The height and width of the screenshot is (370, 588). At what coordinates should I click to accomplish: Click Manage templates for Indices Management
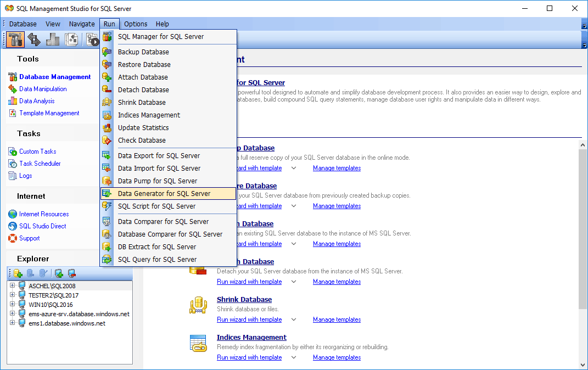337,357
